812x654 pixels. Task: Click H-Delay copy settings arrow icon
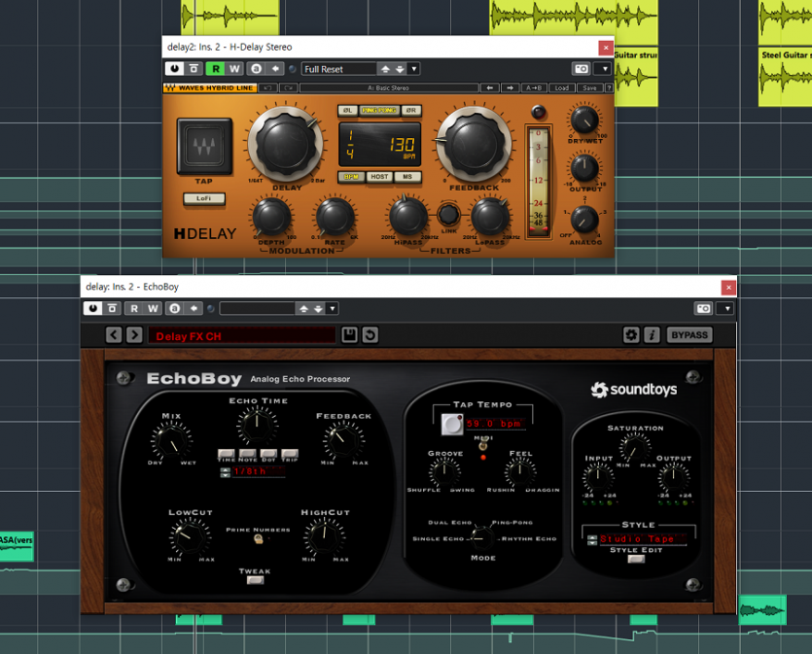tap(275, 69)
